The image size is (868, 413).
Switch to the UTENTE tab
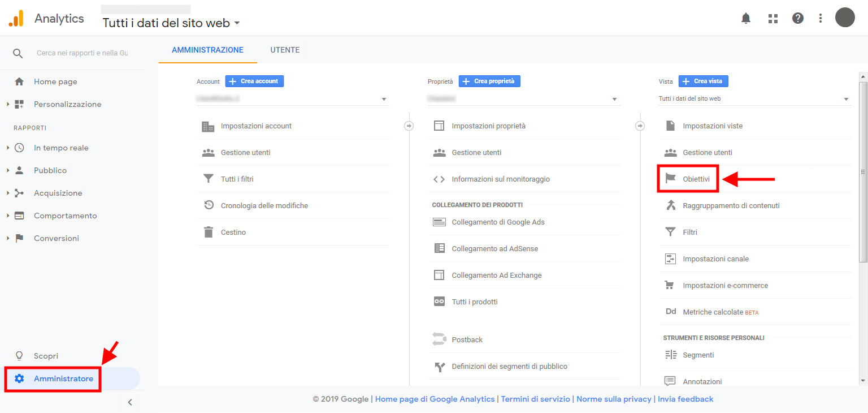click(285, 50)
